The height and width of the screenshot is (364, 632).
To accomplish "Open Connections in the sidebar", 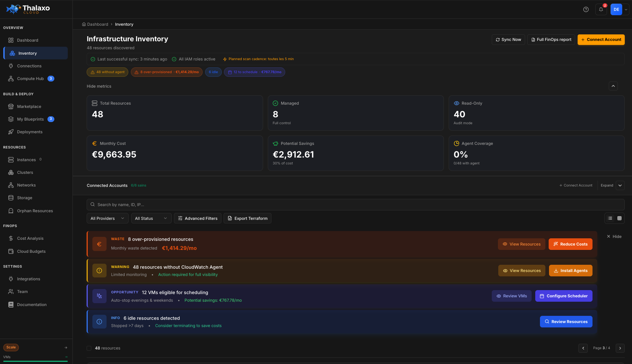I will pyautogui.click(x=36, y=66).
